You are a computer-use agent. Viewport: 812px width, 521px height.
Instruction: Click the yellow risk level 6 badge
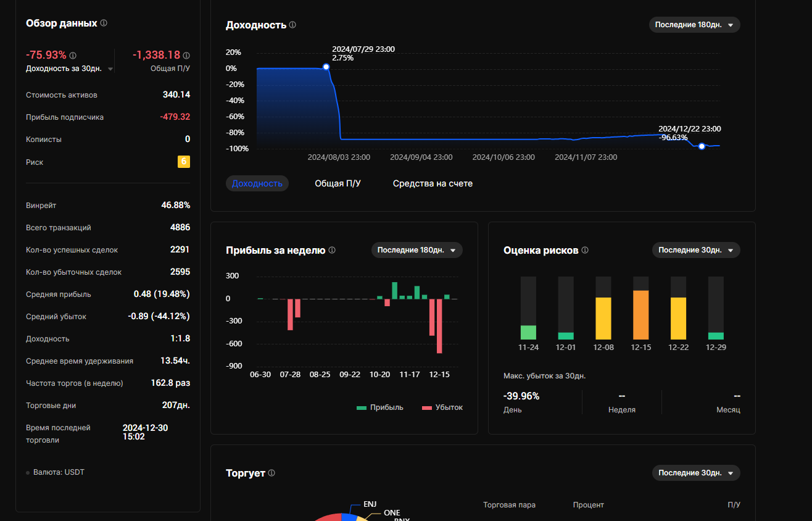tap(183, 162)
